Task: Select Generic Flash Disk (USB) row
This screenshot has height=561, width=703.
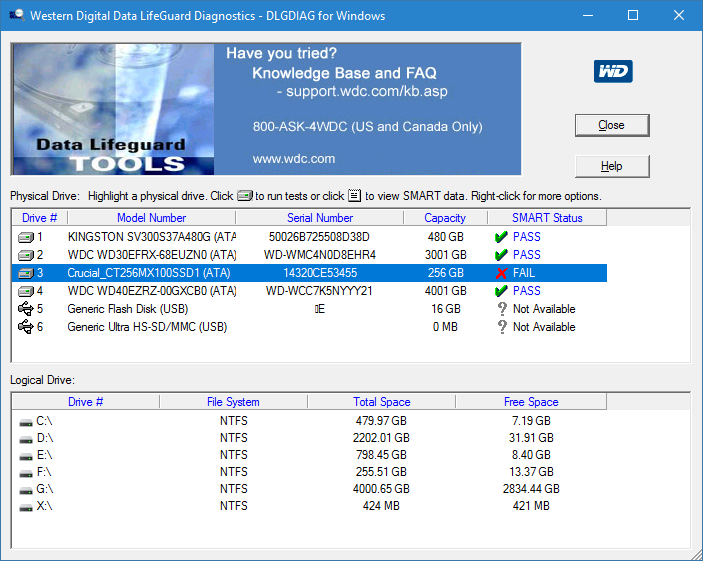Action: point(309,309)
